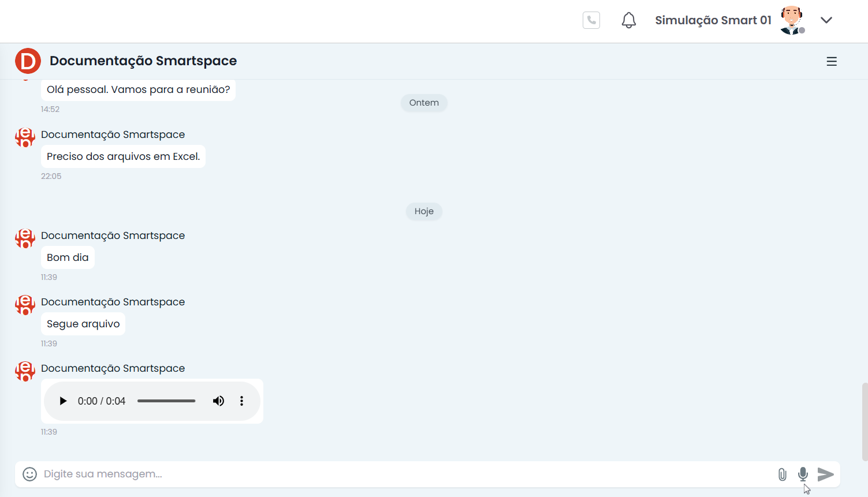Open the notifications bell
The height and width of the screenshot is (497, 868).
[628, 20]
